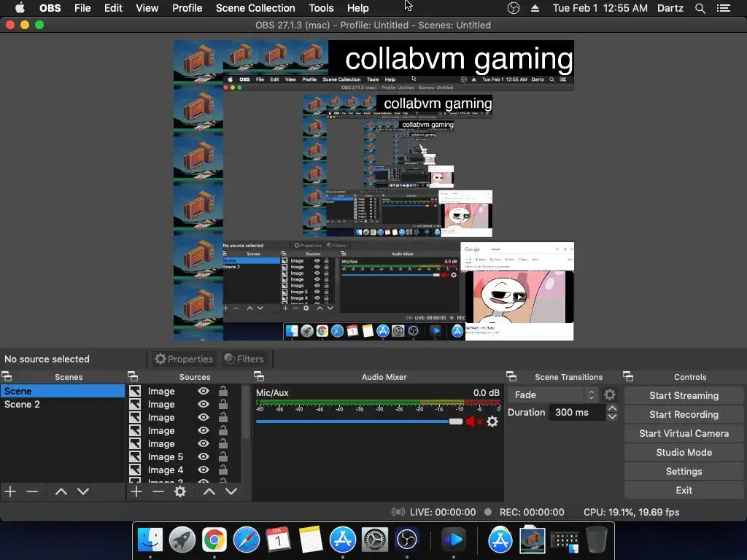Open the Scene Collection menu
747x560 pixels.
255,8
